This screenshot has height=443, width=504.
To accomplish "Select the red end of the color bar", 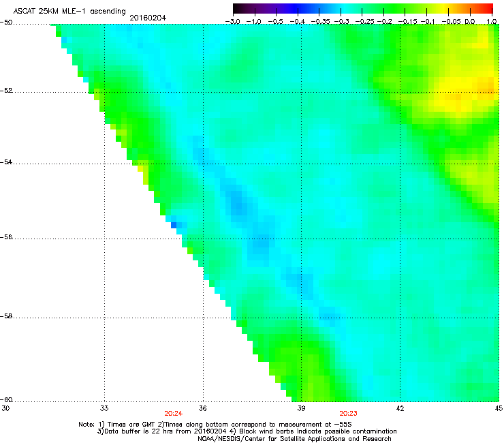I will [488, 8].
